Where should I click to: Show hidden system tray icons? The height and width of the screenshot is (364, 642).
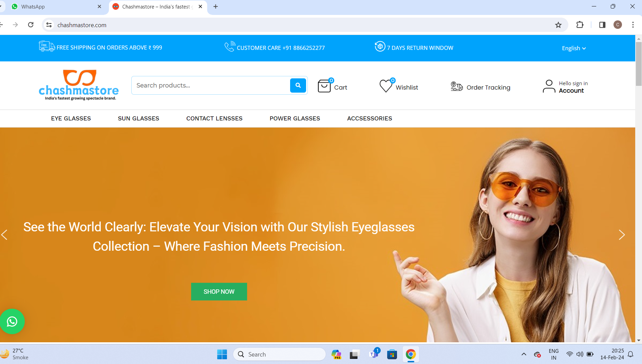click(x=524, y=354)
